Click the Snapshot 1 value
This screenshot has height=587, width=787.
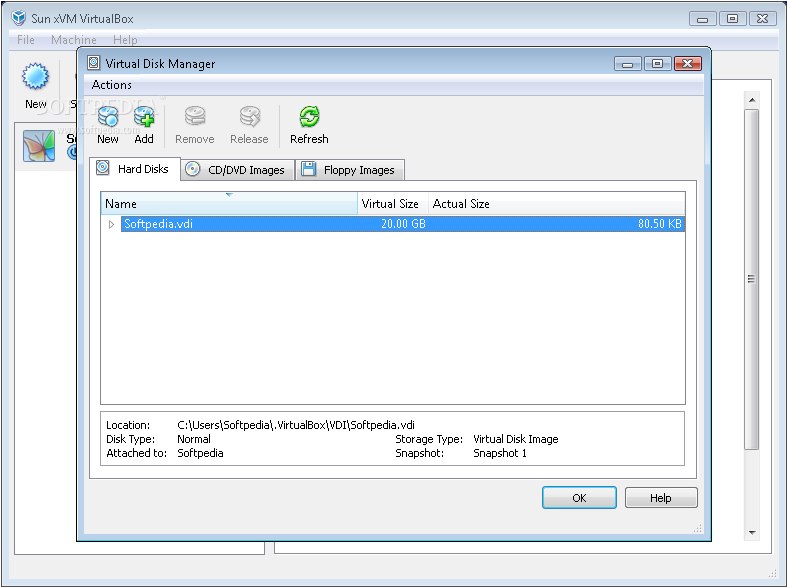500,453
